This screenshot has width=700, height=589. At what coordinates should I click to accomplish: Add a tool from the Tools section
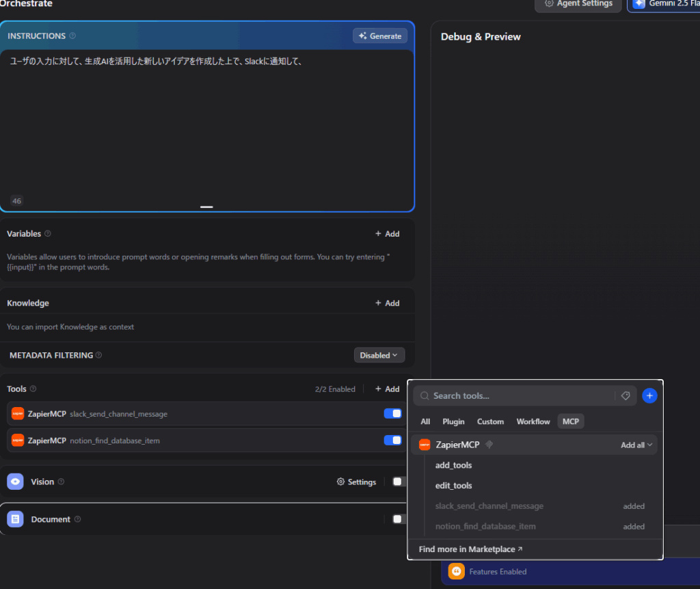tap(387, 389)
